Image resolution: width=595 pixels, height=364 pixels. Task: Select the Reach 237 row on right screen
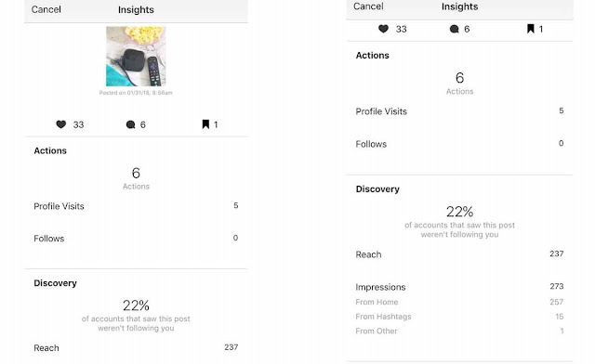[x=459, y=254]
